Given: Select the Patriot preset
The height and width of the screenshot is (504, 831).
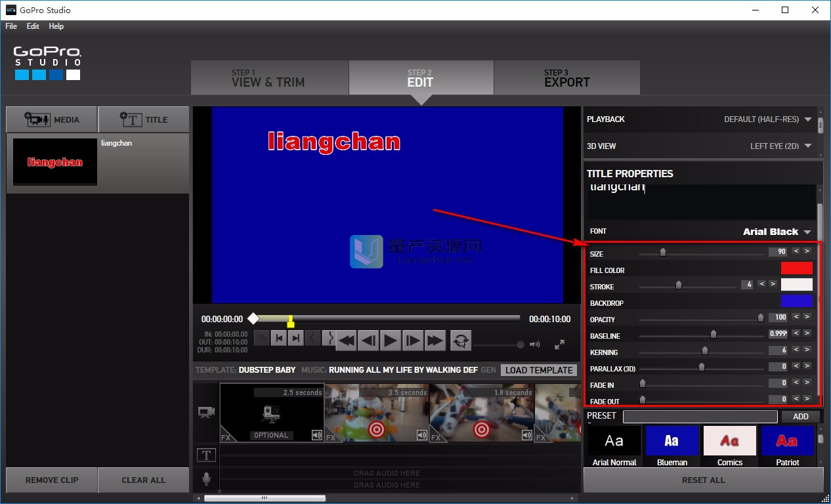Looking at the screenshot, I should point(788,446).
